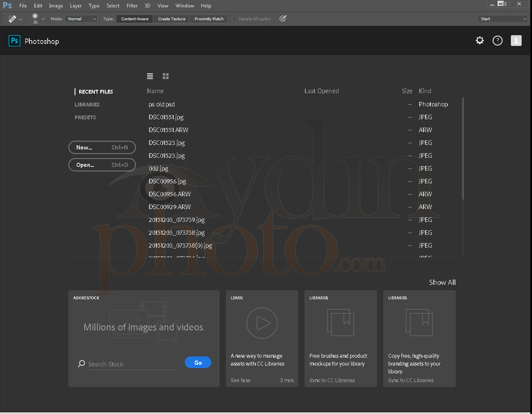The image size is (532, 414).
Task: Select Content-Aware type option
Action: pyautogui.click(x=135, y=19)
